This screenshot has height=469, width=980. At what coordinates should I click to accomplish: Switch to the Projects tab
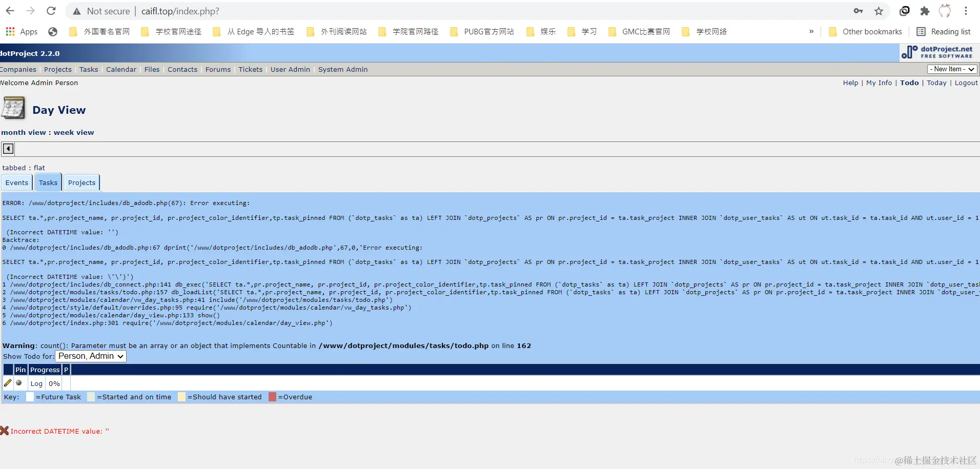coord(82,183)
